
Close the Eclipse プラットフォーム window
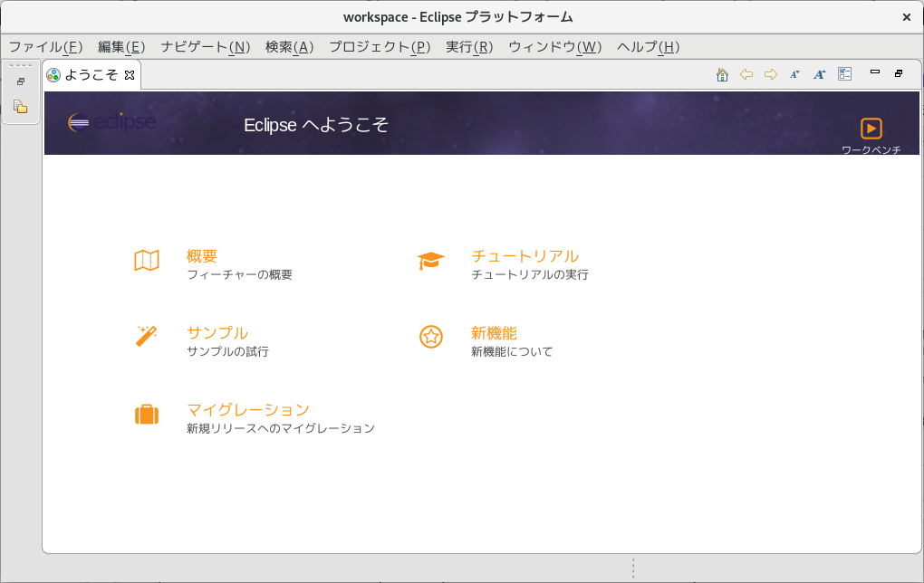pyautogui.click(x=907, y=17)
